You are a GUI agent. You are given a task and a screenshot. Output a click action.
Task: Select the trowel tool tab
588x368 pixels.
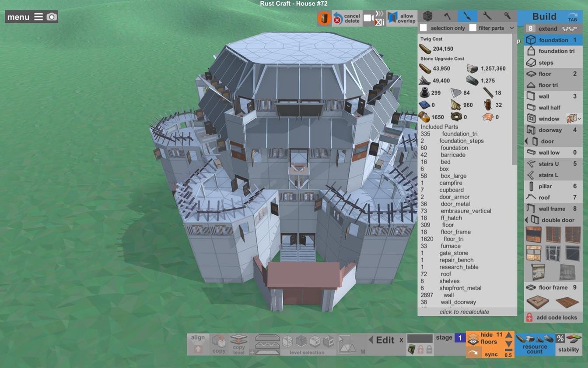467,16
